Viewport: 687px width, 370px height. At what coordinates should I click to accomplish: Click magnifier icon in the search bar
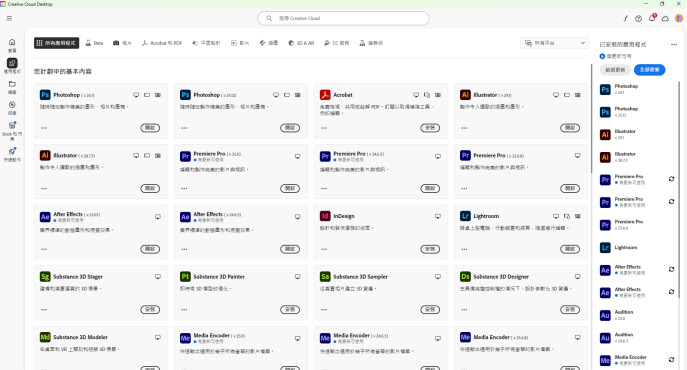pyautogui.click(x=269, y=18)
